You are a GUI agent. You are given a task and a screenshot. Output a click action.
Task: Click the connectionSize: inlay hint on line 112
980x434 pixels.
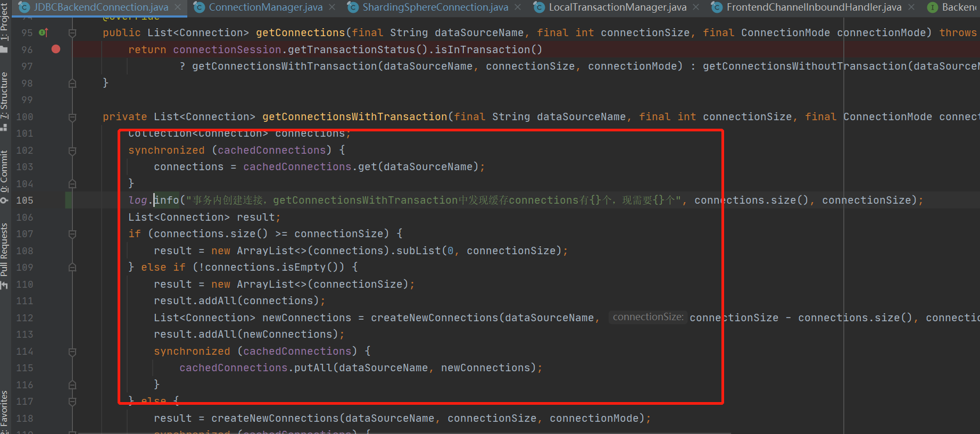(x=647, y=317)
